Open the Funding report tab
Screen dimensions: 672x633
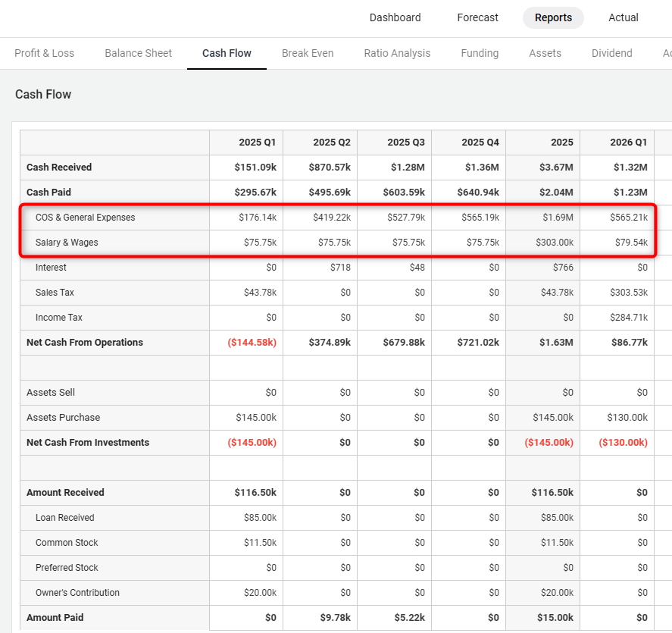click(480, 53)
